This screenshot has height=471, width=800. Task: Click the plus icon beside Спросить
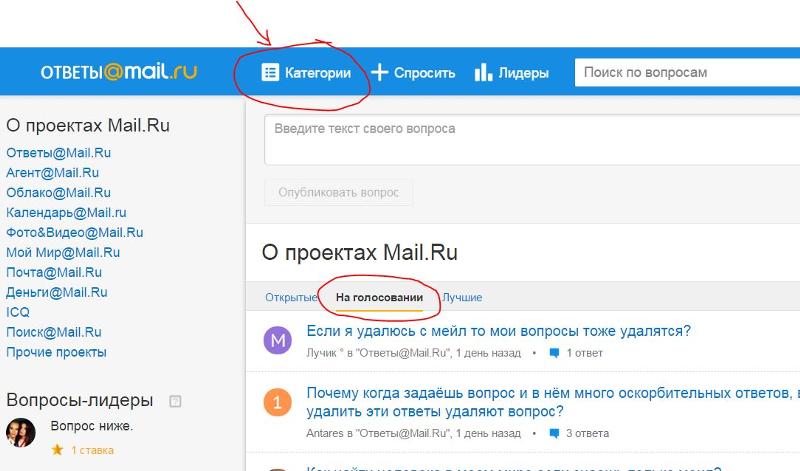tap(380, 72)
